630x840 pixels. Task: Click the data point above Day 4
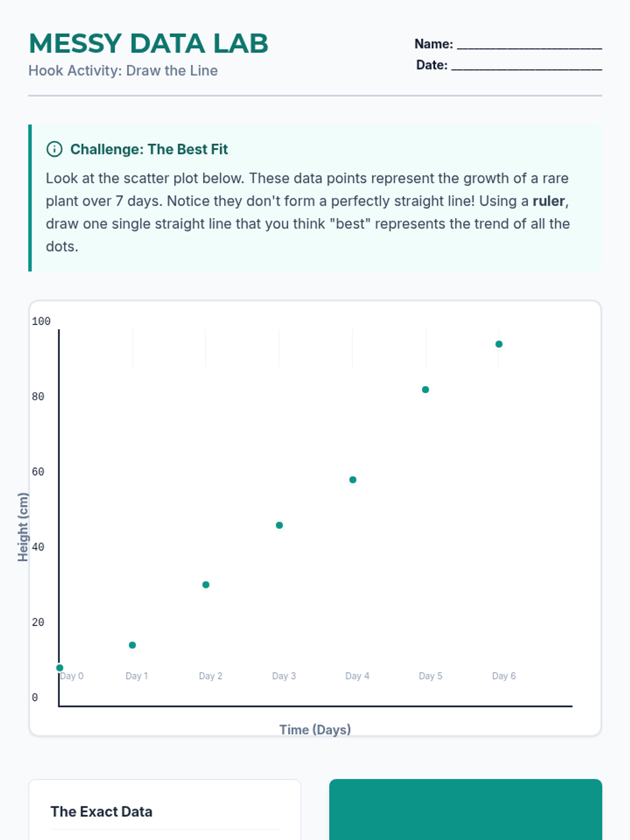tap(353, 480)
